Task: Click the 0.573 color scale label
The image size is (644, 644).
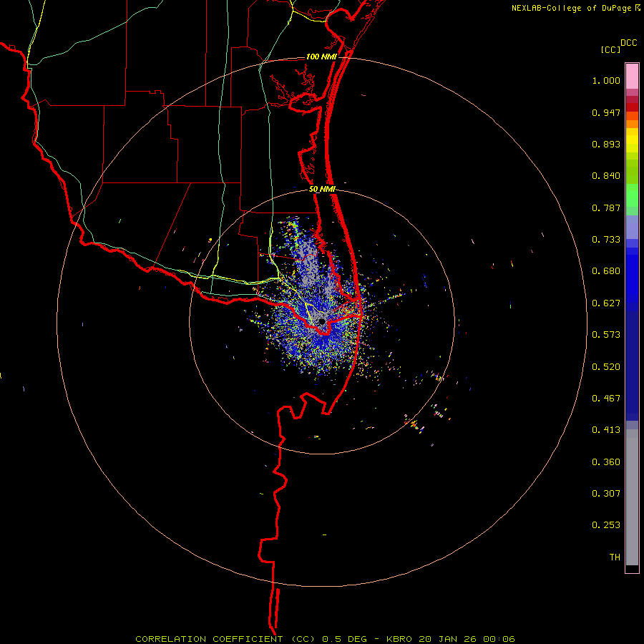Action: coord(606,335)
